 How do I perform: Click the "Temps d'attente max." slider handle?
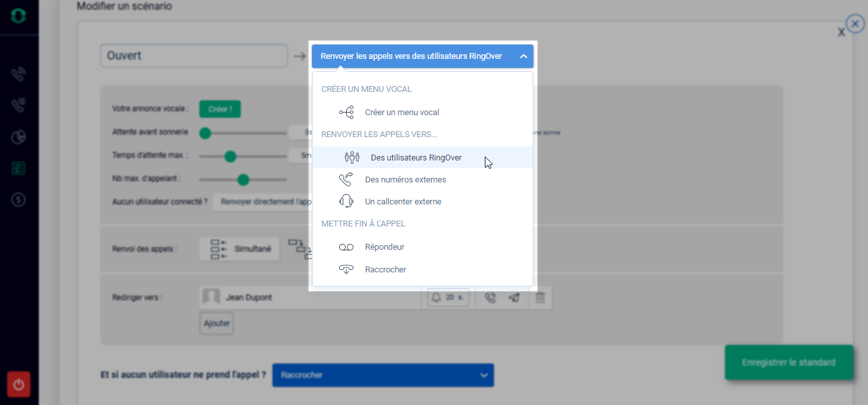coord(230,156)
